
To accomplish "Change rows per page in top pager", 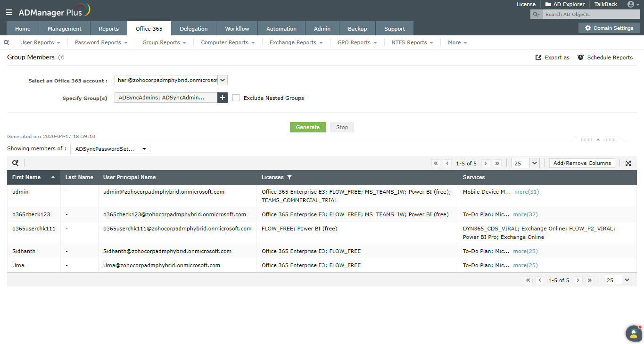I will coord(525,163).
